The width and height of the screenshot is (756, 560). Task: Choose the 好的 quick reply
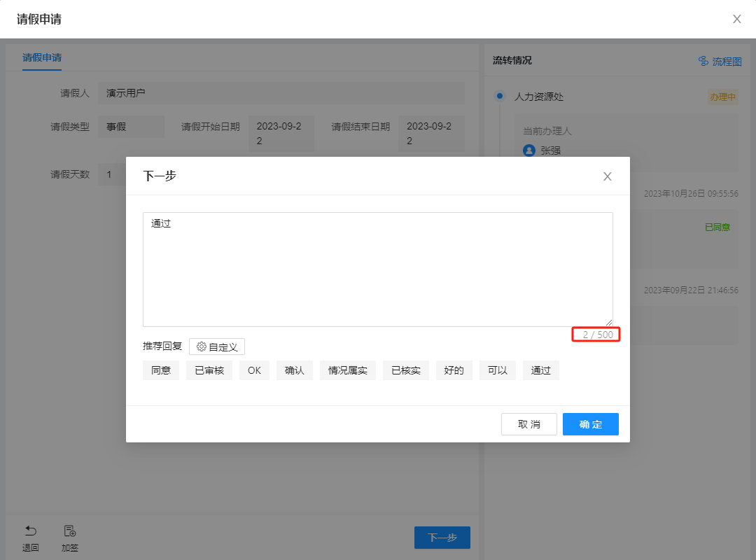454,370
